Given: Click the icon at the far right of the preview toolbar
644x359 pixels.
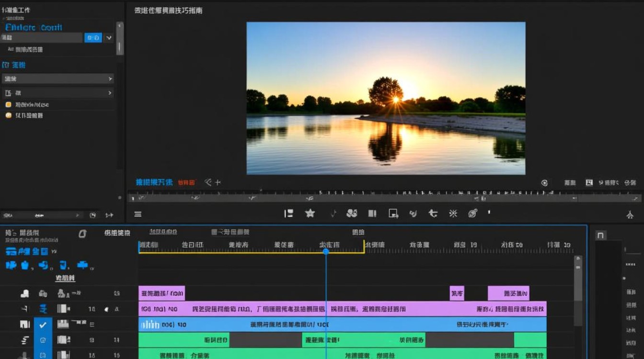Looking at the screenshot, I should point(630,215).
